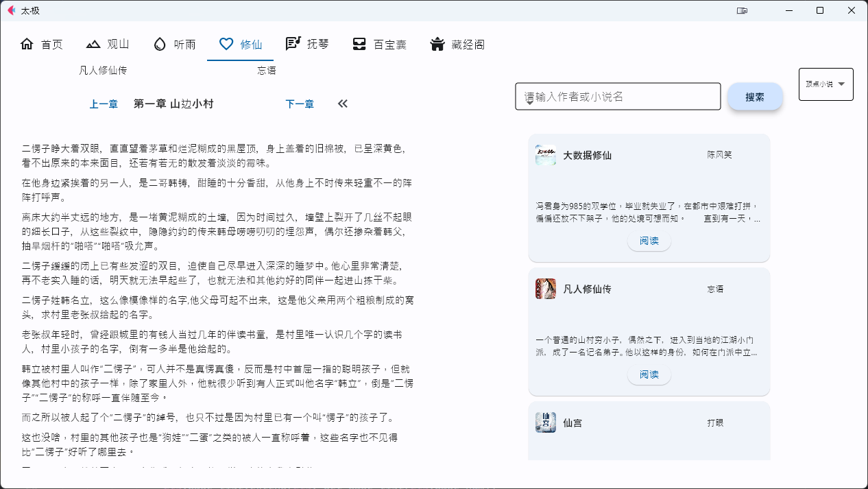Select the 听雨 water-drop section
Viewport: 868px width, 489px height.
tap(174, 43)
